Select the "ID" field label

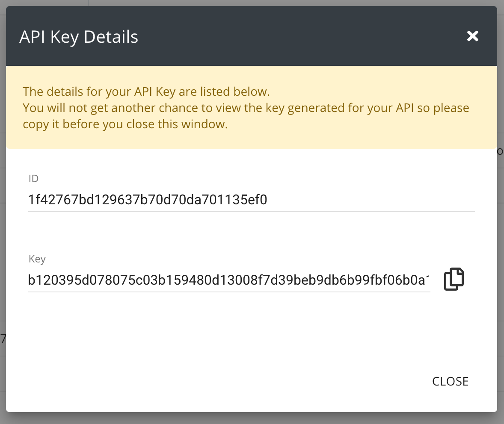33,178
